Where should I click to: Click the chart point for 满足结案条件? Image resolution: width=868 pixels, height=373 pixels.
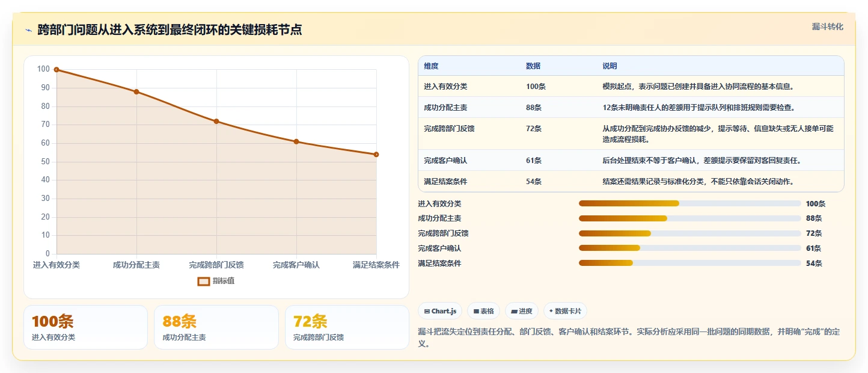(376, 155)
